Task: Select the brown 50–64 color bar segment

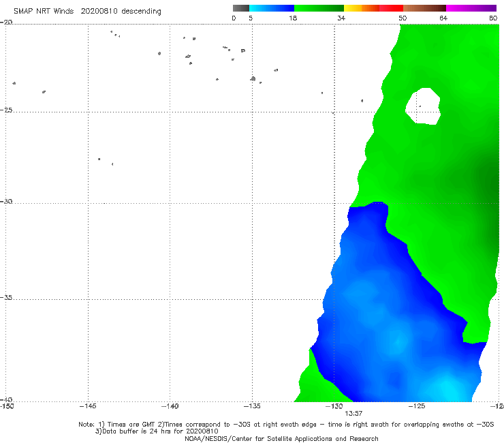Action: pos(424,8)
